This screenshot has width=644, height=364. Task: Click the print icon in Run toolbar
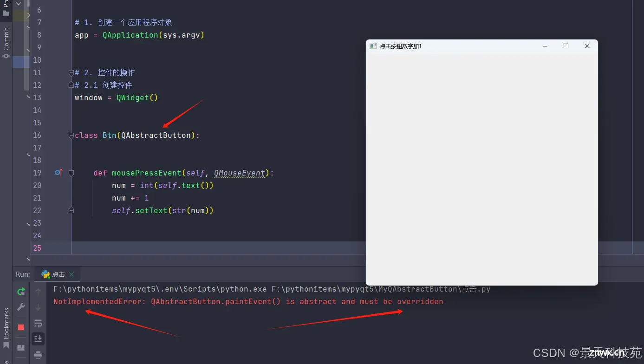pos(38,355)
